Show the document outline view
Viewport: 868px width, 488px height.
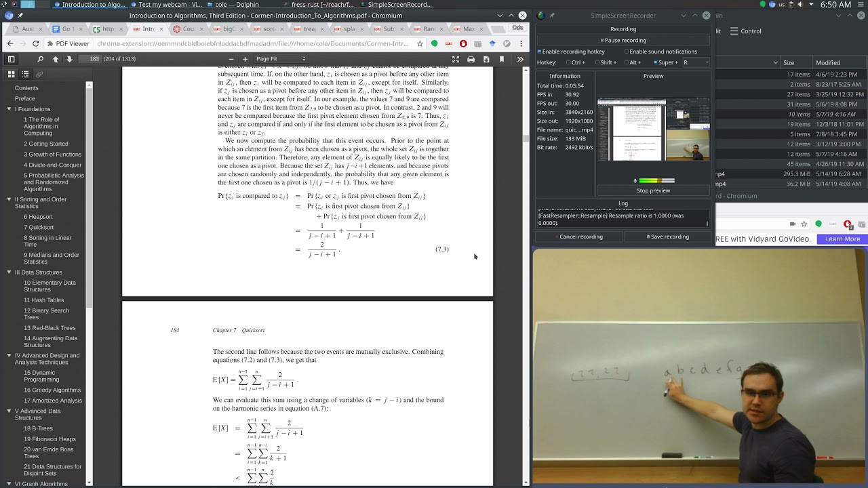[x=25, y=74]
